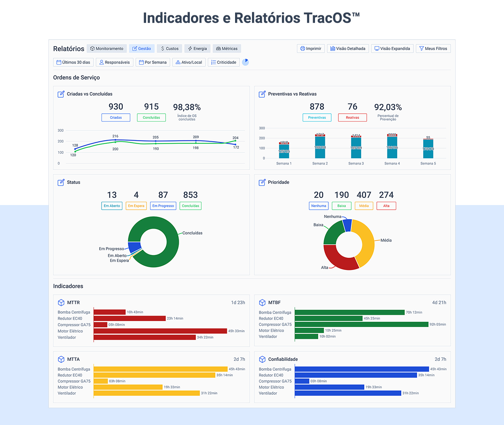This screenshot has width=504, height=425.
Task: Click the printer icon in Imprimir
Action: click(302, 48)
